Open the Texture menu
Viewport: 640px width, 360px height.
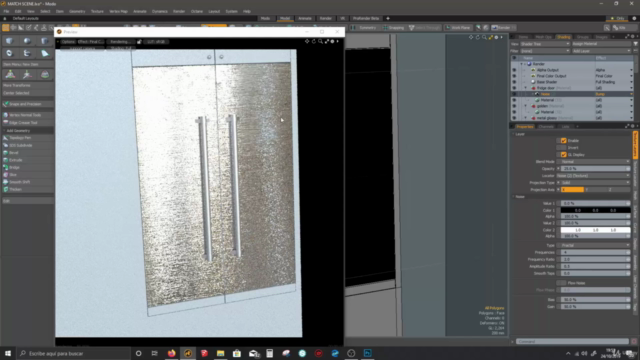click(x=97, y=11)
